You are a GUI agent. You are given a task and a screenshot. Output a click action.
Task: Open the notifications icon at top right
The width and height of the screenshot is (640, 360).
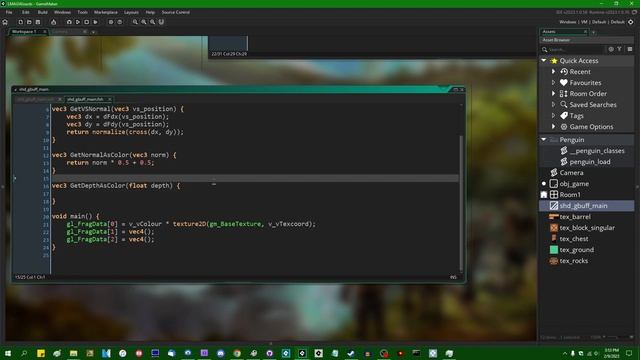pos(634,12)
